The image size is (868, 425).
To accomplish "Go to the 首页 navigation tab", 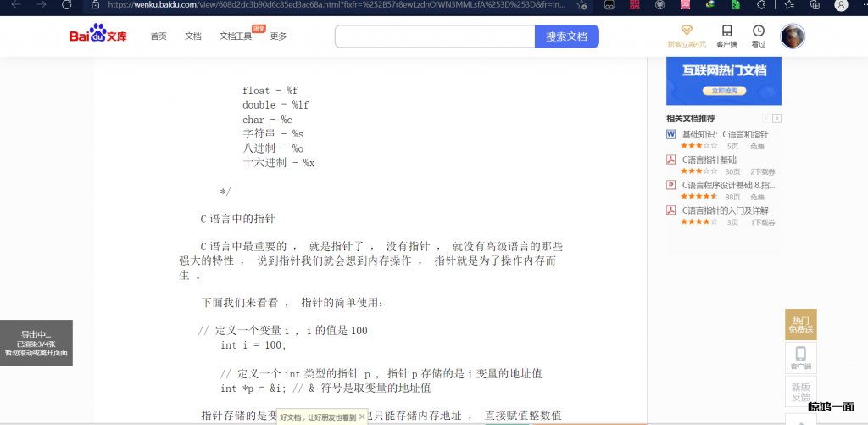I will [159, 36].
